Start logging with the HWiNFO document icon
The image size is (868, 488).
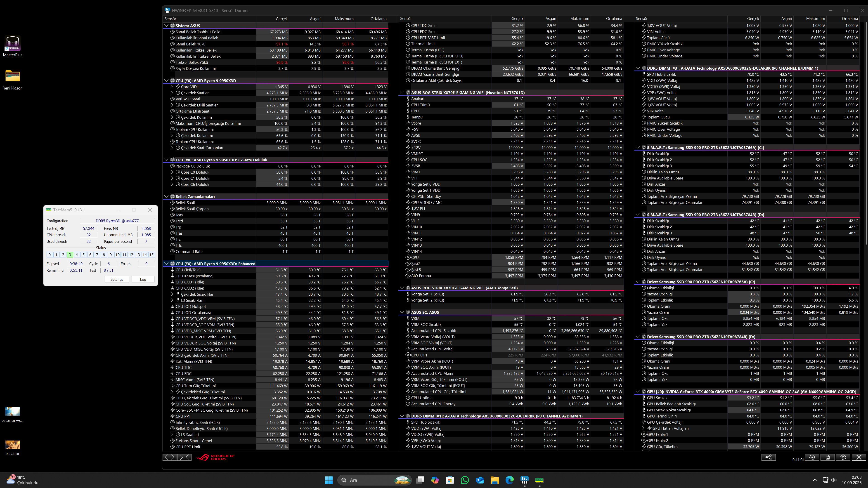pyautogui.click(x=828, y=457)
